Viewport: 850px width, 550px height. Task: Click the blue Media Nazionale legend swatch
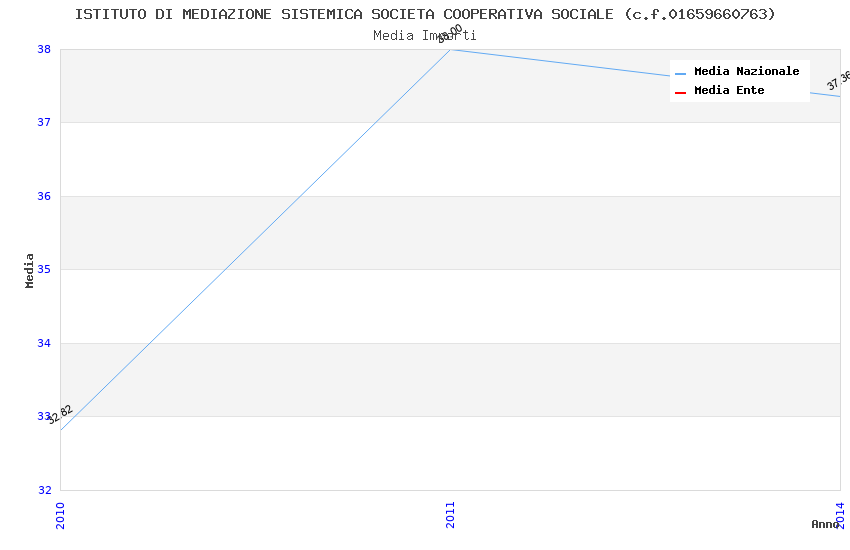point(680,73)
